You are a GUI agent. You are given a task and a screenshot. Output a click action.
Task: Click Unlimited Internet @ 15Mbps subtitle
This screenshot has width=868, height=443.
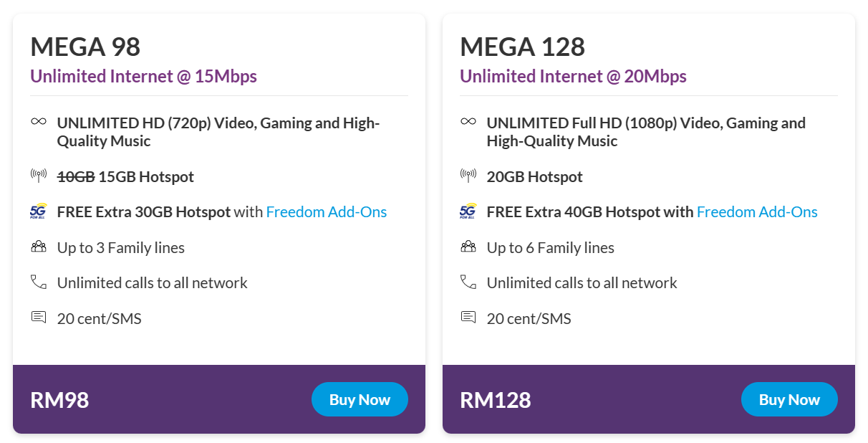pyautogui.click(x=143, y=76)
